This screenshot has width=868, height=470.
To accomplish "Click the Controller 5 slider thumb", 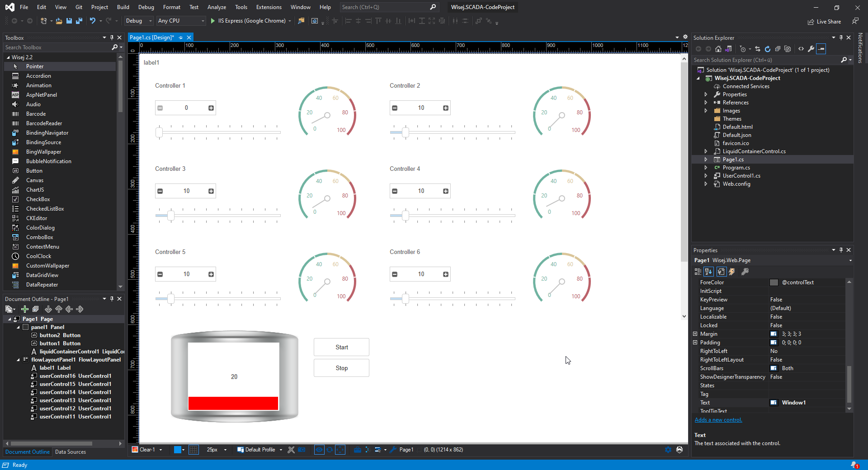I will (x=171, y=299).
